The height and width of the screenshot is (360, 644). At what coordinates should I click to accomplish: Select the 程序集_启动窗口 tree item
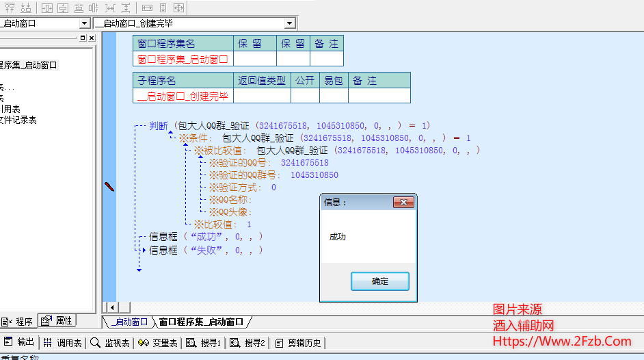(x=29, y=65)
